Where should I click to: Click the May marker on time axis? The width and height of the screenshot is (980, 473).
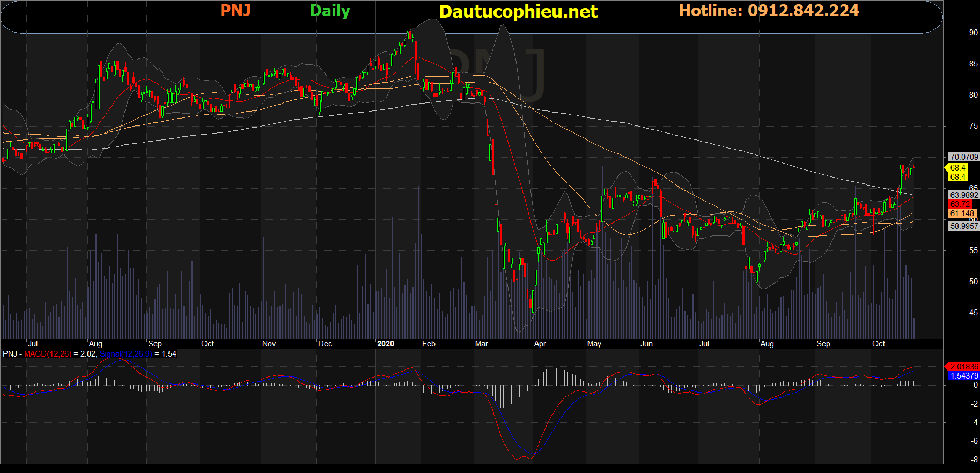594,344
